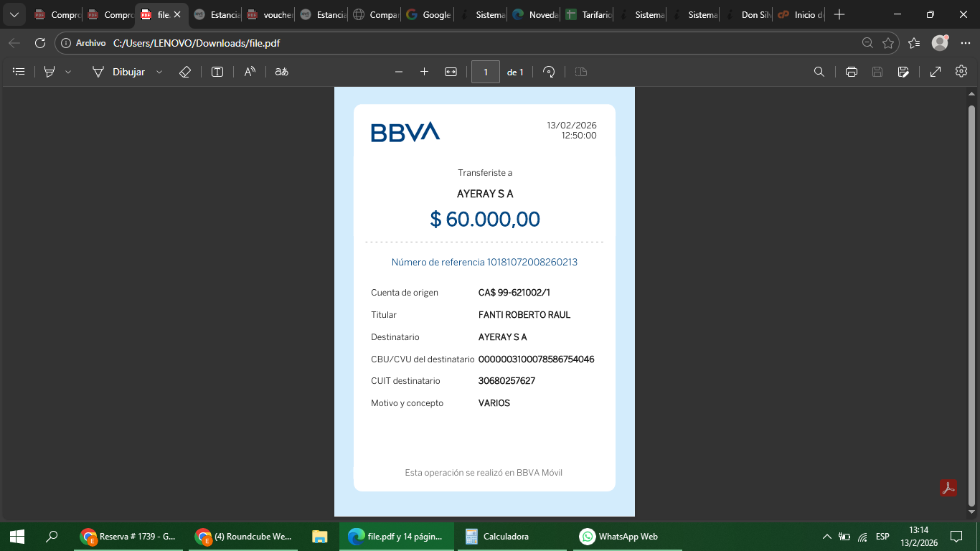Activate the Dibujar draw tool
This screenshot has width=980, height=551.
point(118,72)
